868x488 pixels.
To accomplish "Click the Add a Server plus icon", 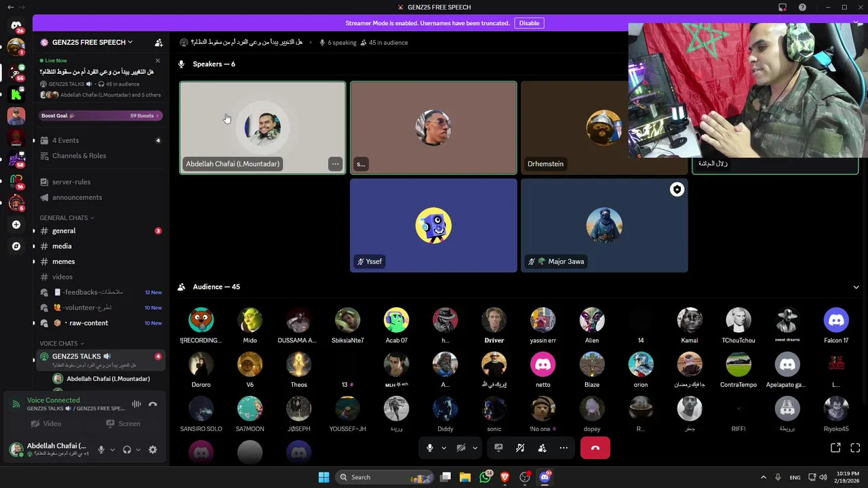I will 16,224.
